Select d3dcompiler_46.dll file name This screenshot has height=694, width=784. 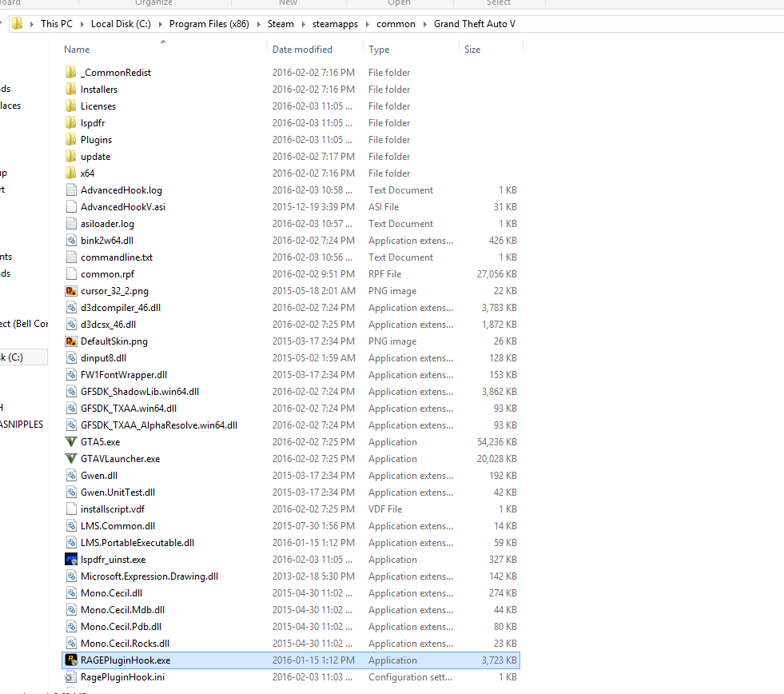point(121,308)
